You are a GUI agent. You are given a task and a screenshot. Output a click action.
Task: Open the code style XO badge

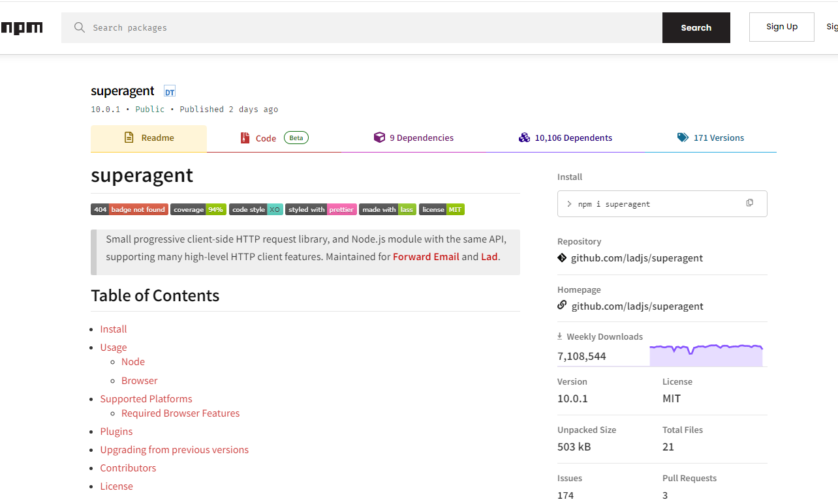256,209
